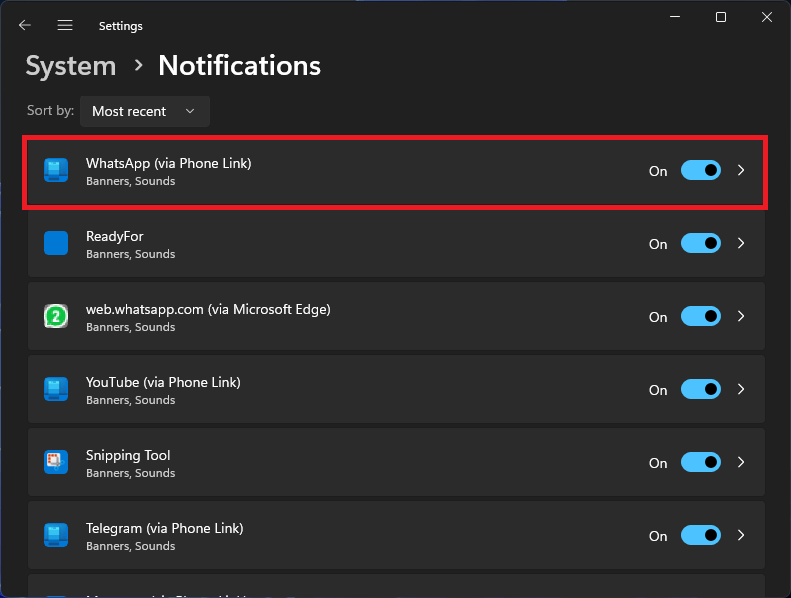Expand WhatsApp (via Phone Link) settings chevron

[741, 171]
